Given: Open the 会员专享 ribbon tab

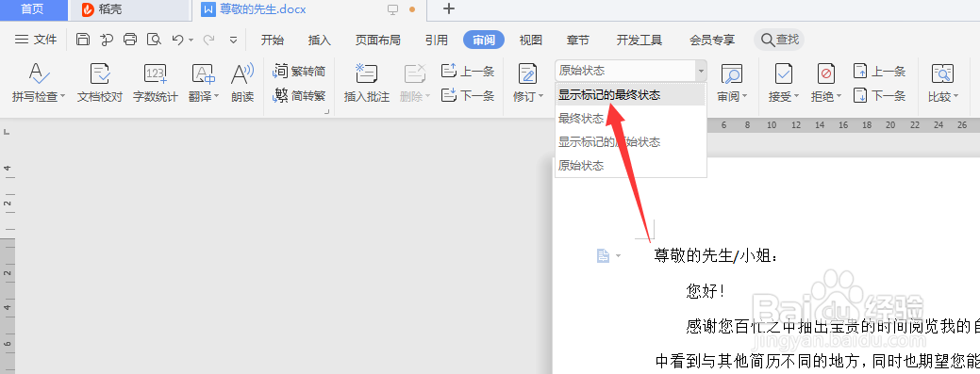Looking at the screenshot, I should [712, 40].
